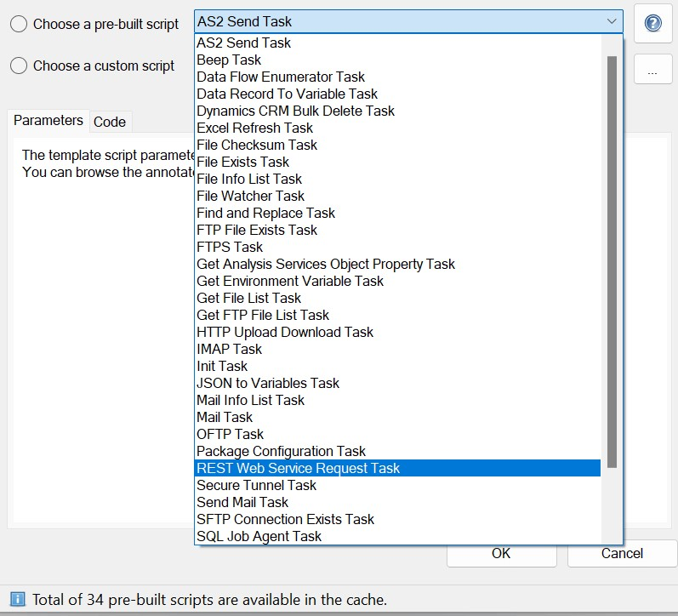Select File Info List Task

(x=397, y=179)
